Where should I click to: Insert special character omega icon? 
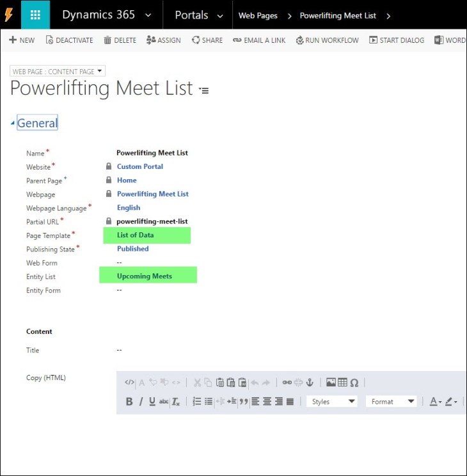(x=354, y=383)
